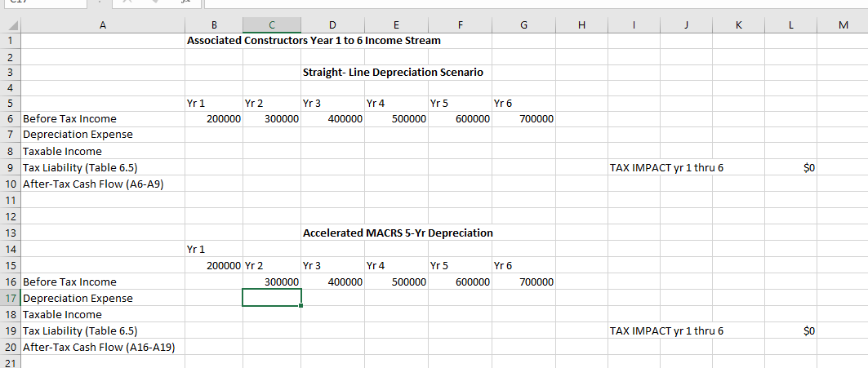The height and width of the screenshot is (368, 868).
Task: Select row header 17
Action: click(10, 298)
